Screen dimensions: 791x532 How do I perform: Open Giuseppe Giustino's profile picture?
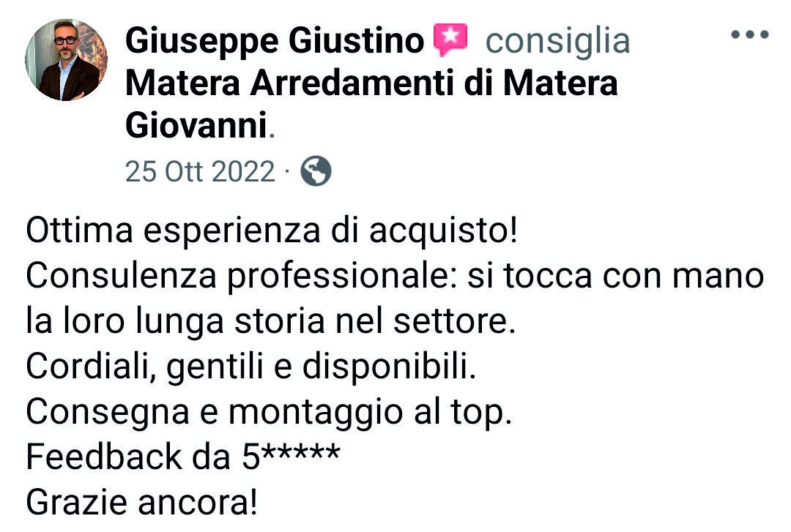(67, 60)
